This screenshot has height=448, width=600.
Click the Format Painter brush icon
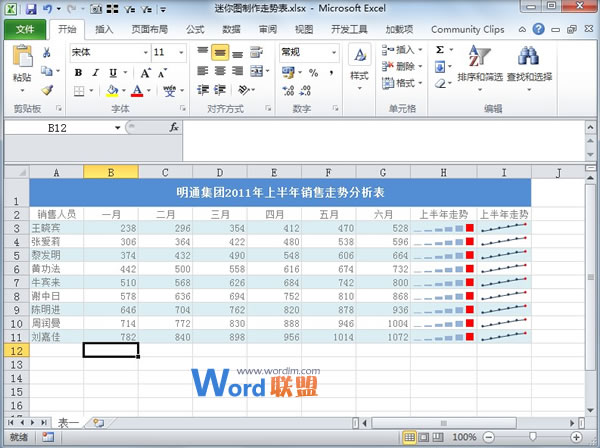pyautogui.click(x=47, y=90)
